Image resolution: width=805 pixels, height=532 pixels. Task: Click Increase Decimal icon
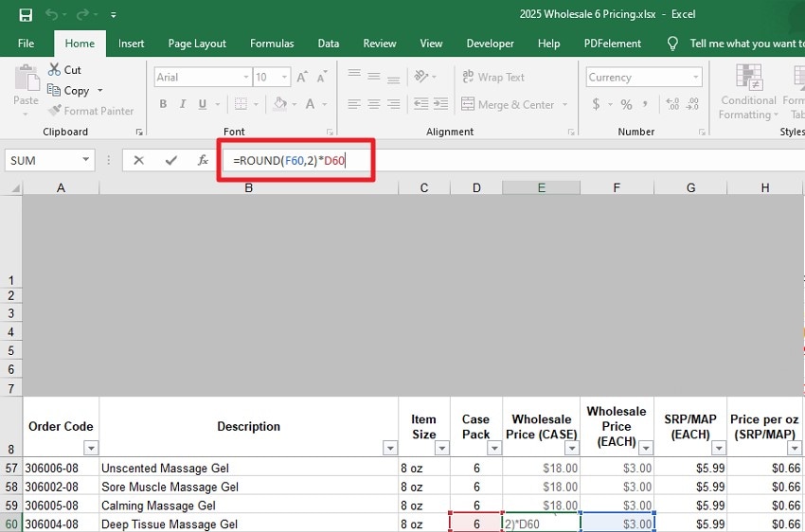(x=672, y=104)
